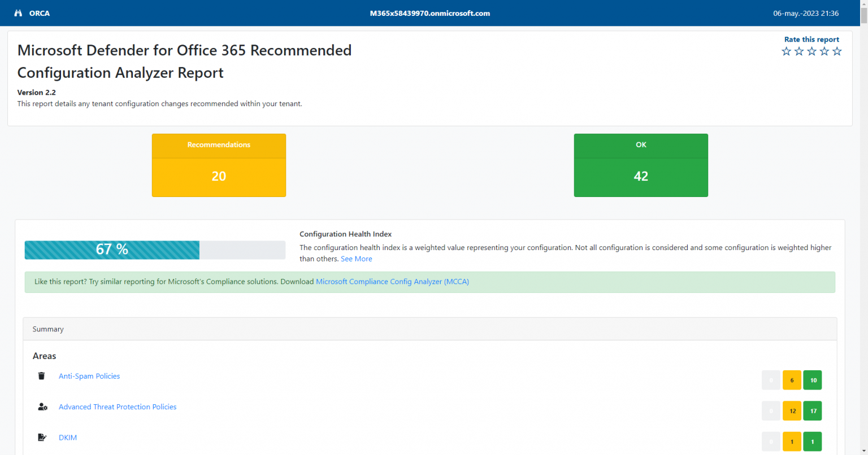
Task: Rate the report with one star
Action: point(786,51)
